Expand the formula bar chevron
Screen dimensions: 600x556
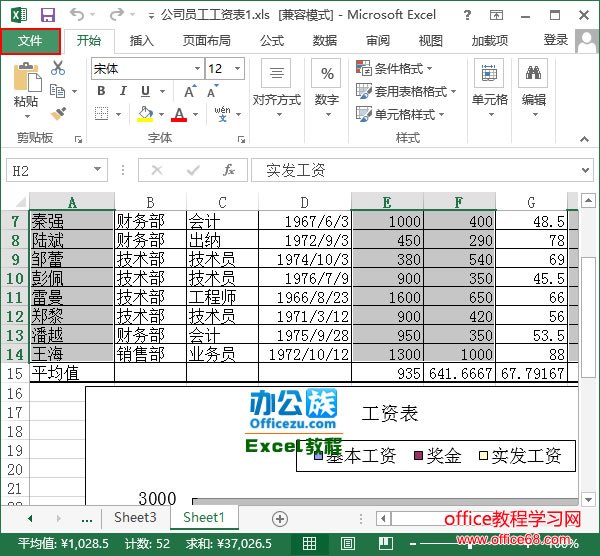585,170
